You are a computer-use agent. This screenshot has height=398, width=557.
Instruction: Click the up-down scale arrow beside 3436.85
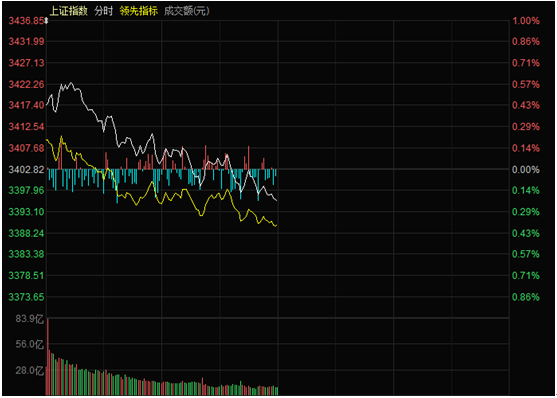tap(46, 22)
